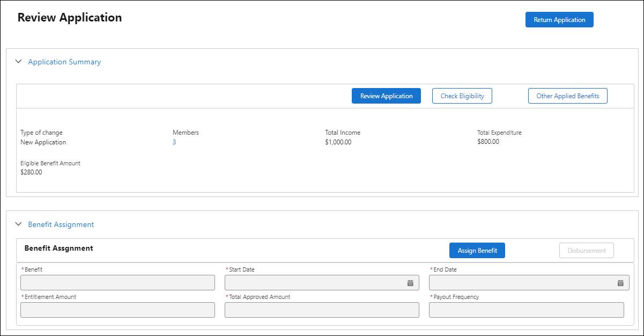Click the Benefit Assgnment bold card heading
644x336 pixels.
tap(59, 248)
